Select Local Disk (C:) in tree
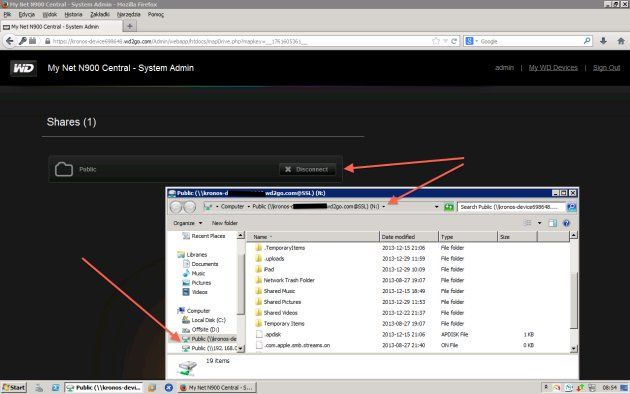Image resolution: width=630 pixels, height=394 pixels. coord(204,320)
